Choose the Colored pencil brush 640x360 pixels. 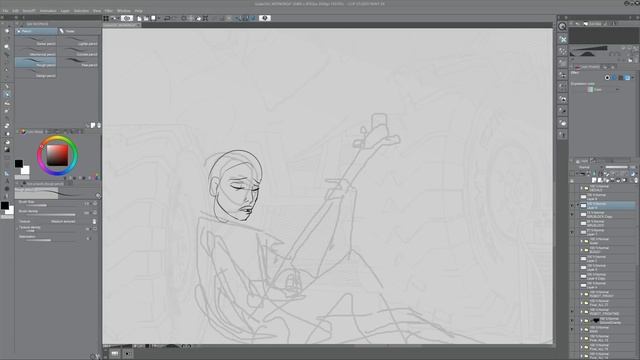coord(78,52)
